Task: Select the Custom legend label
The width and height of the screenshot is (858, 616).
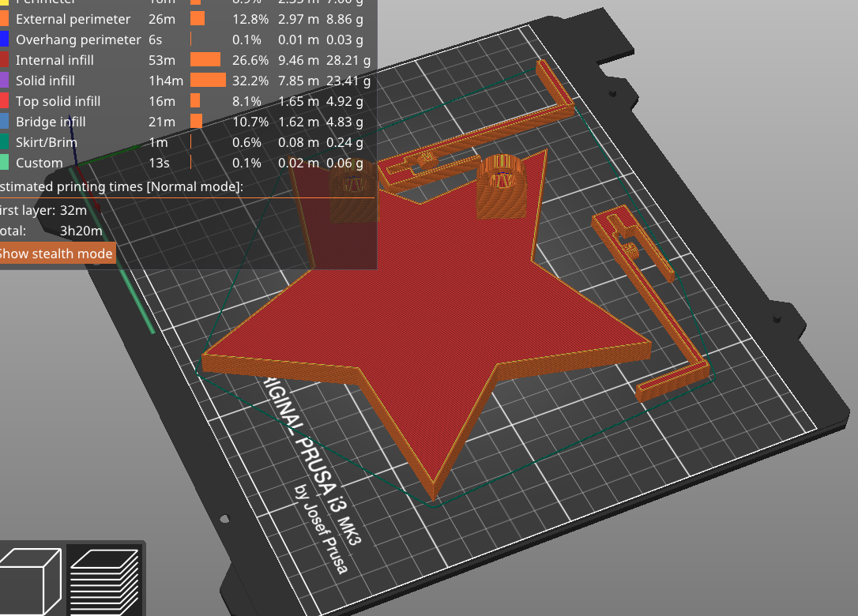Action: coord(40,163)
